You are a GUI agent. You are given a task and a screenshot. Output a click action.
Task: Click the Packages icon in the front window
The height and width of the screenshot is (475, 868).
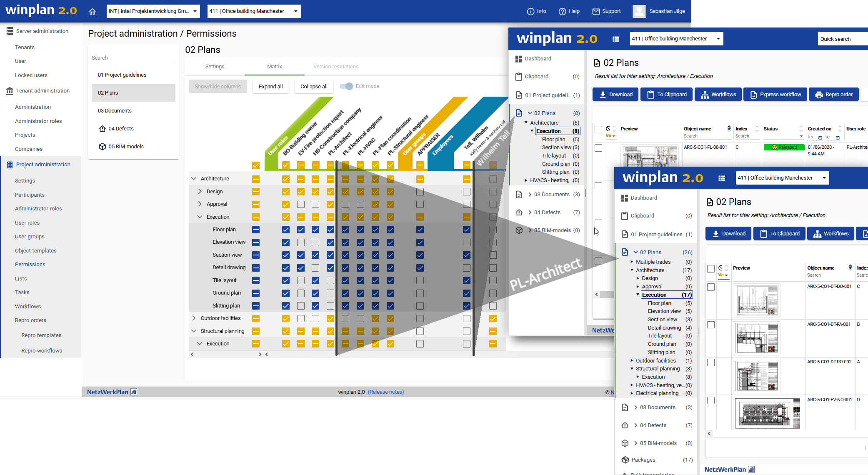coord(625,460)
